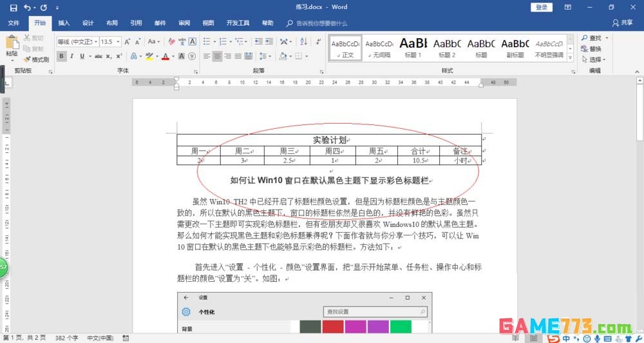Image resolution: width=644 pixels, height=343 pixels.
Task: Click the table cell 10.5
Action: click(419, 161)
